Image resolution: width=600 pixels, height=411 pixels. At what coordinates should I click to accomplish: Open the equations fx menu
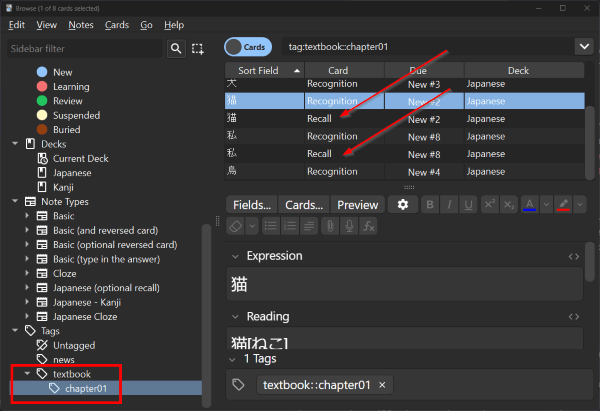coord(368,226)
